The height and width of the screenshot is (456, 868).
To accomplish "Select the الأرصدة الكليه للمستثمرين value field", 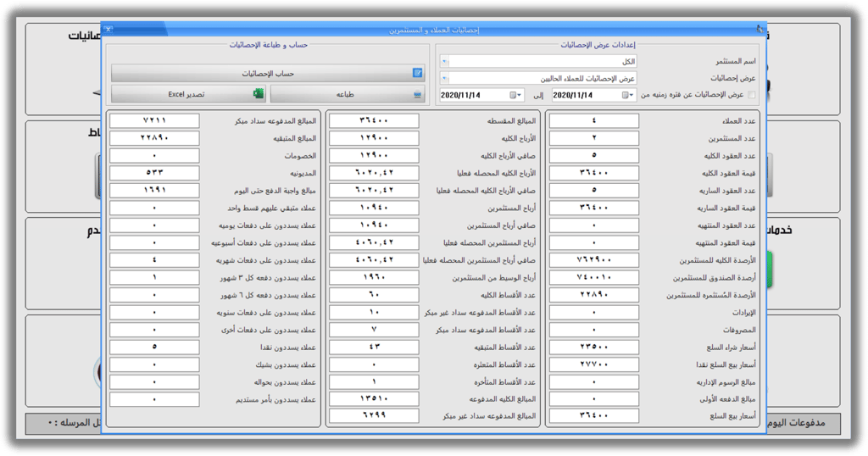I will pos(594,259).
